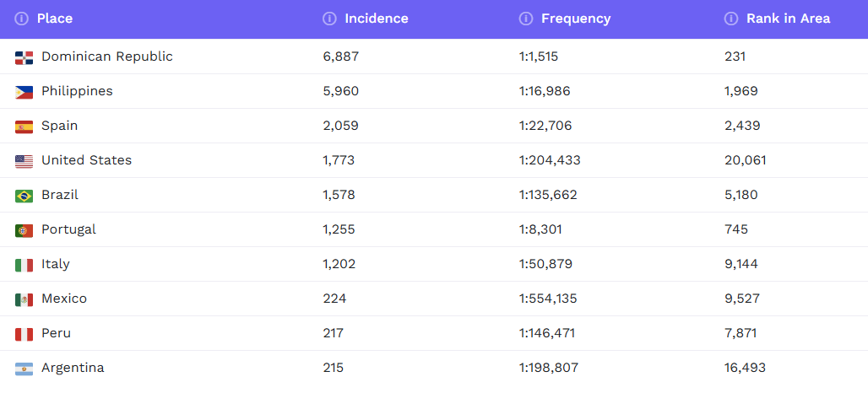This screenshot has height=393, width=868.
Task: Select frequency value 1:22,706
Action: [x=545, y=126]
